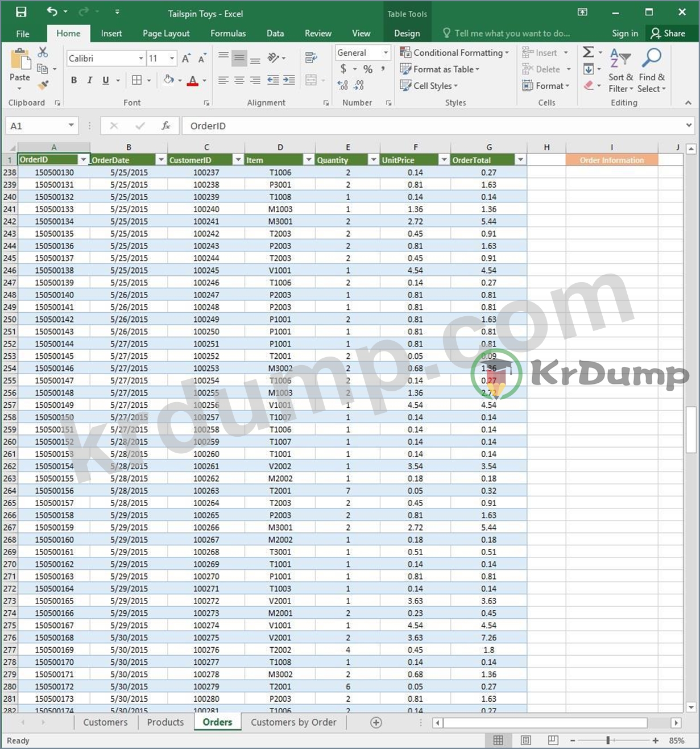Click the Paste clipboard icon
Viewport: 700px width, 749px height.
pos(20,59)
